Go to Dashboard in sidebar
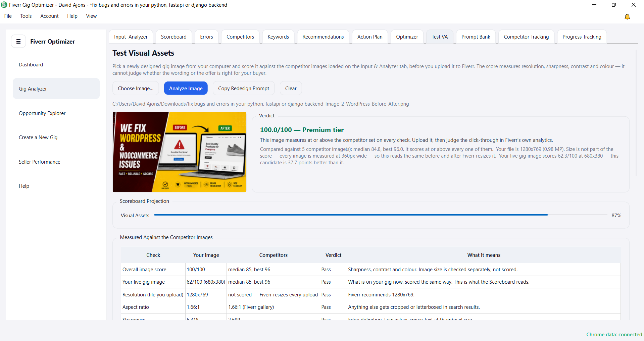644x341 pixels. (x=56, y=65)
